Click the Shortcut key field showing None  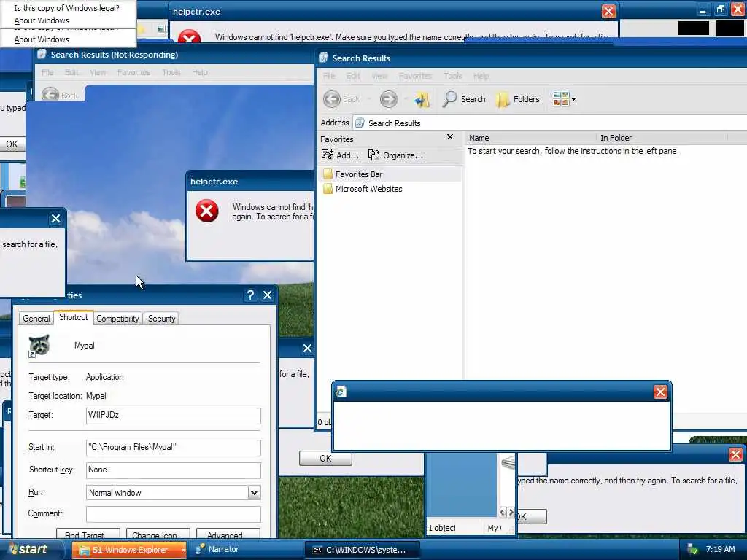[x=174, y=470]
